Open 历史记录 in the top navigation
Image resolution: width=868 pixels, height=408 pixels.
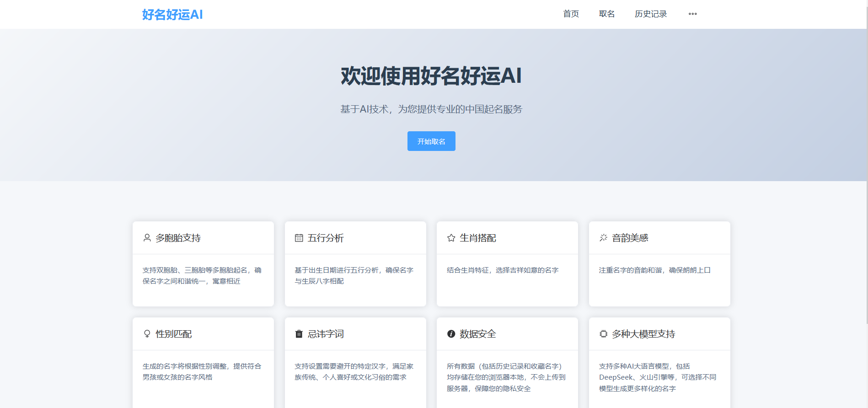650,14
